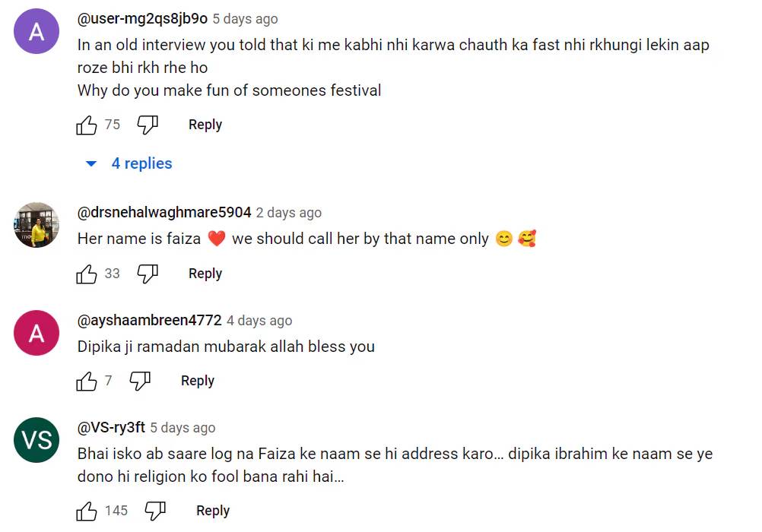Open the green VS avatar's channel
Image resolution: width=762 pixels, height=532 pixels.
pos(37,440)
